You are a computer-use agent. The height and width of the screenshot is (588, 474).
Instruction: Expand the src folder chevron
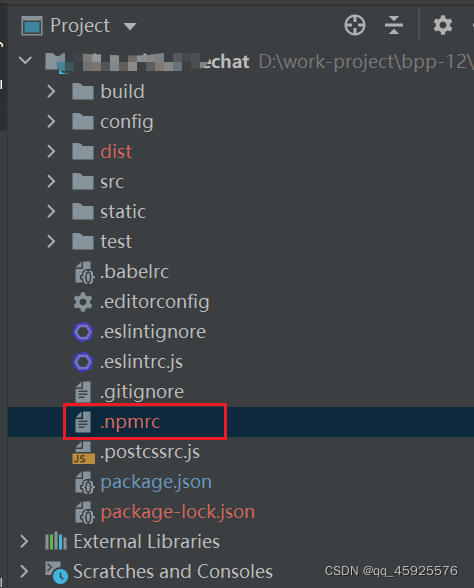(51, 182)
